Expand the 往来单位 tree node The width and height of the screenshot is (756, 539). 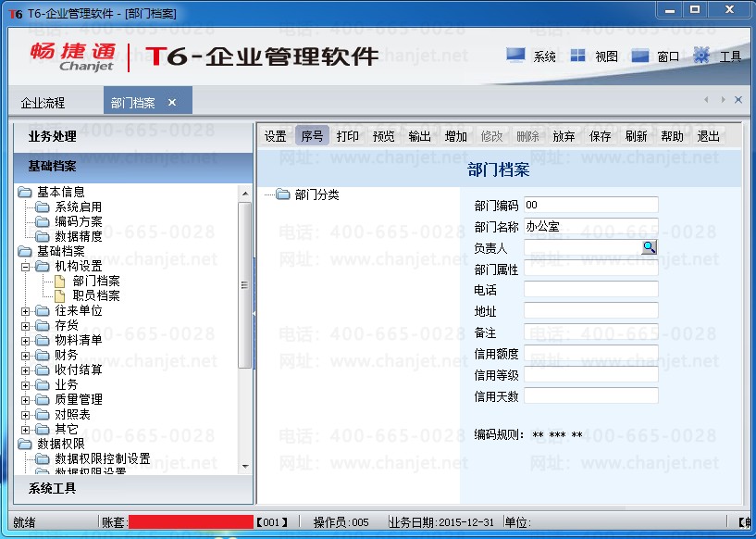(26, 311)
